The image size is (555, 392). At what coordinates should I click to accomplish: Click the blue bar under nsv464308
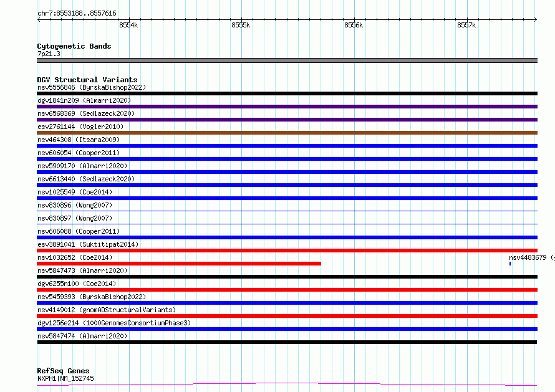tap(287, 146)
